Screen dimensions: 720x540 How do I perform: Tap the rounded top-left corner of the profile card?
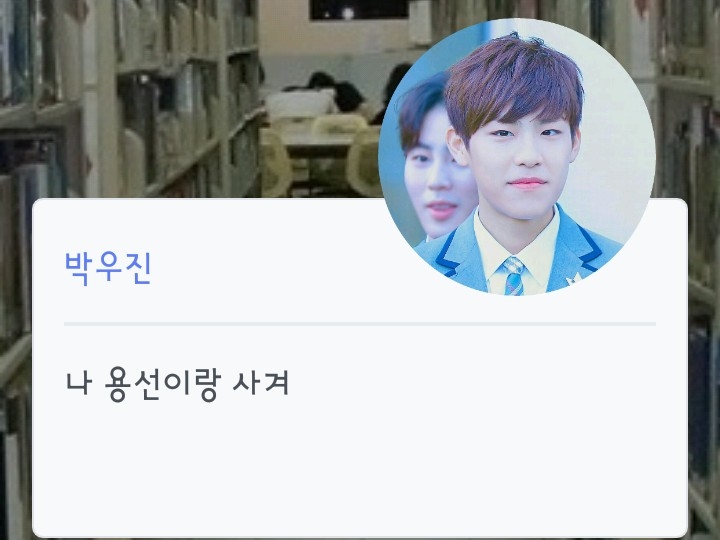click(x=39, y=205)
